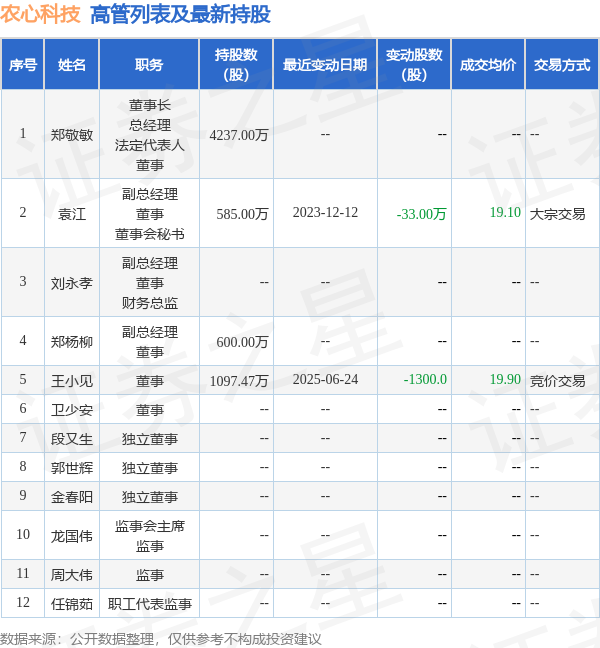Click the 姓名 column header
Image resolution: width=600 pixels, height=648 pixels.
click(72, 65)
